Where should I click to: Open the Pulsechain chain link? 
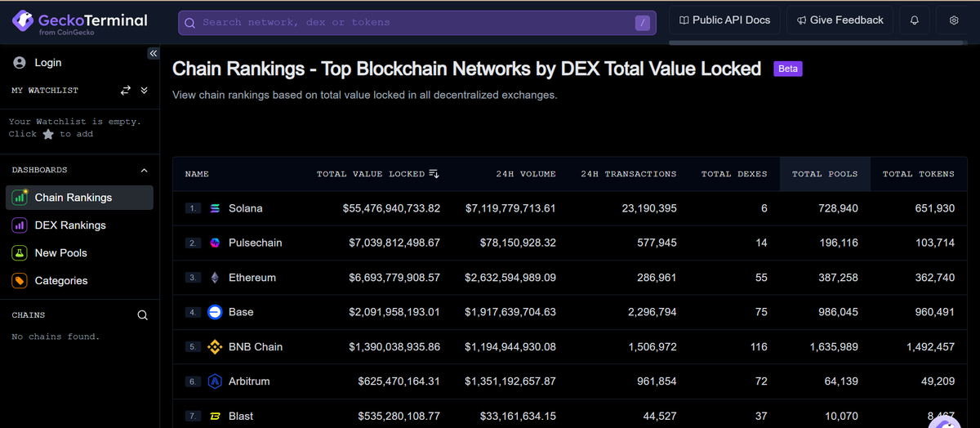255,243
